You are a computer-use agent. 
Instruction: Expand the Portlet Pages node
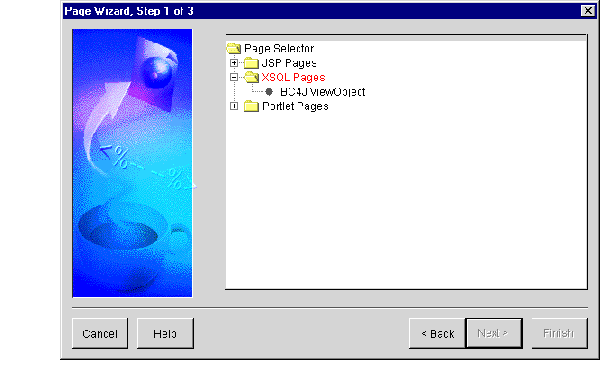coord(234,106)
